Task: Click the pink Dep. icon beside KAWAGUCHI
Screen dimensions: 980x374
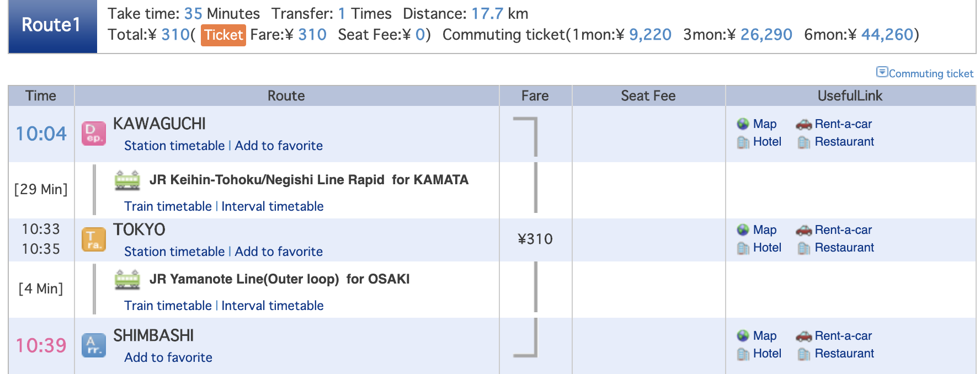Action: (94, 133)
